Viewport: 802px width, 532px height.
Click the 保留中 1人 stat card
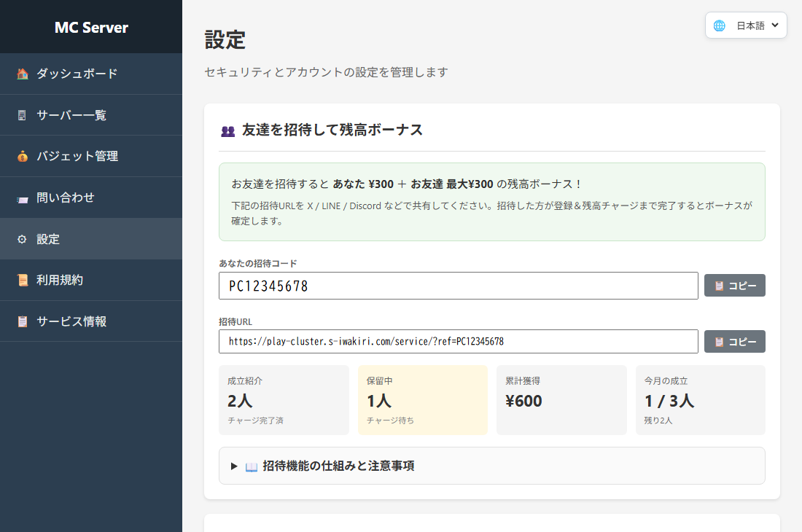coord(422,400)
